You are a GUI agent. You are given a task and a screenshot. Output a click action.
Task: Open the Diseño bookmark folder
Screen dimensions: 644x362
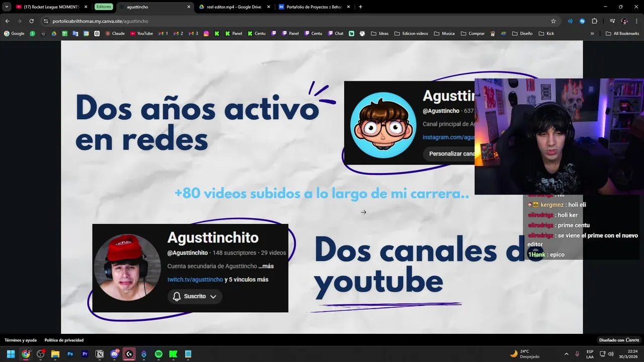pos(522,34)
